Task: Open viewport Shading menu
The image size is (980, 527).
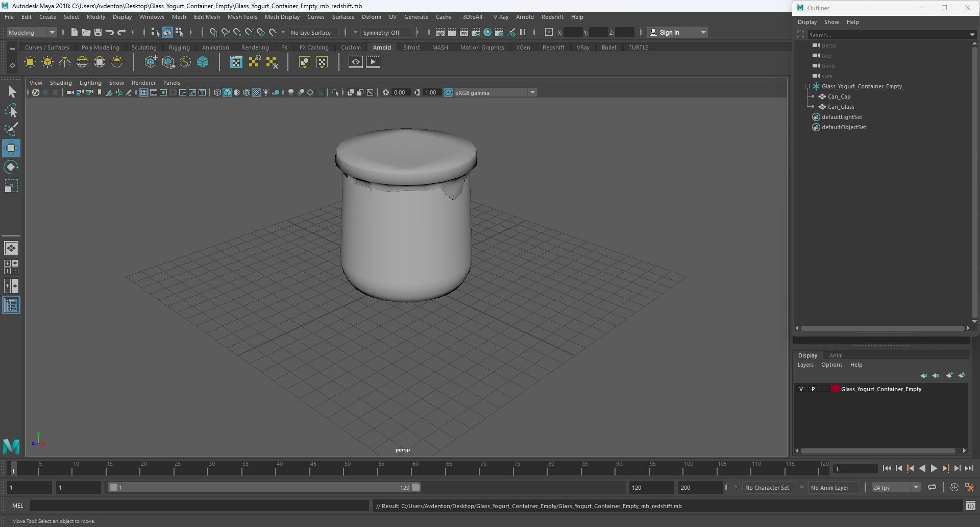Action: (x=61, y=83)
